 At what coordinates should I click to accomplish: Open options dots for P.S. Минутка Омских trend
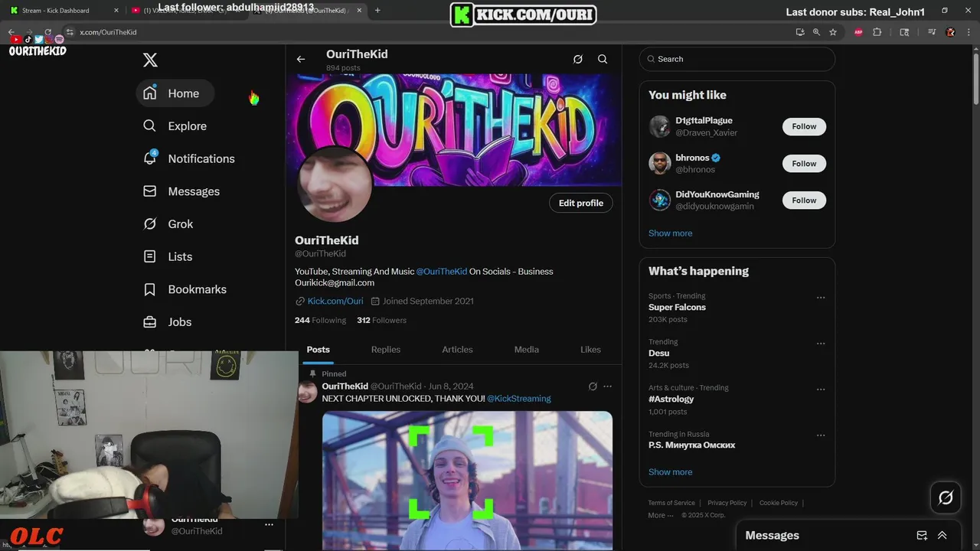[x=821, y=435]
